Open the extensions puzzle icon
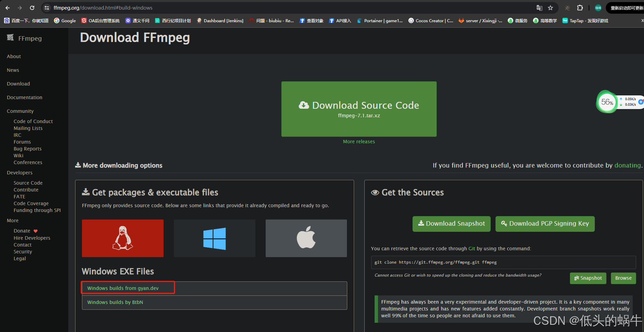The width and height of the screenshot is (644, 332). [580, 8]
